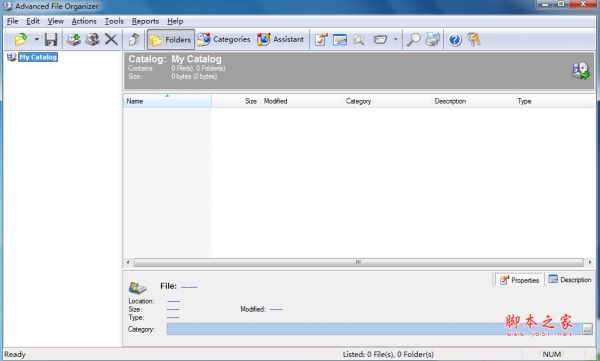Sort by the Modified column header
This screenshot has height=361, width=600.
click(301, 101)
